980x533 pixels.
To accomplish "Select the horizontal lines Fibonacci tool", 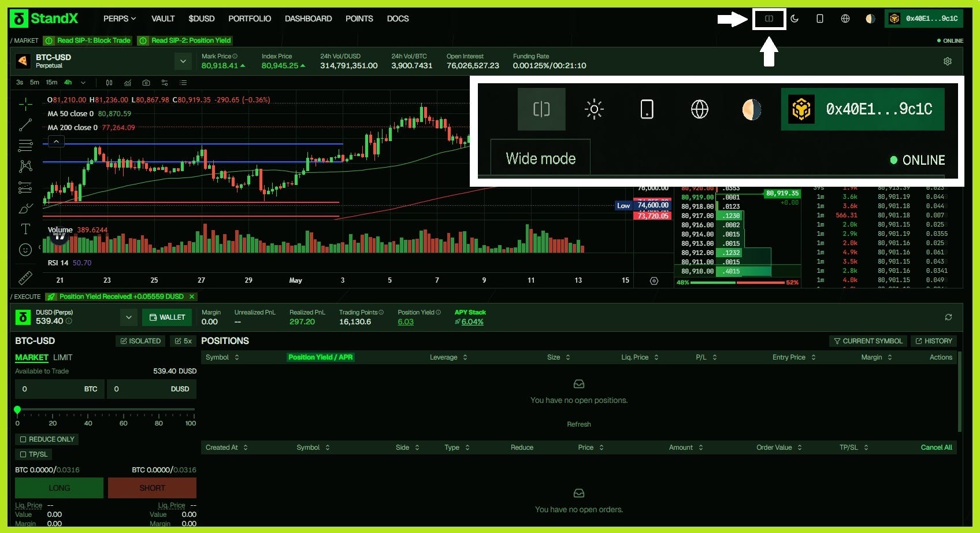I will (25, 145).
